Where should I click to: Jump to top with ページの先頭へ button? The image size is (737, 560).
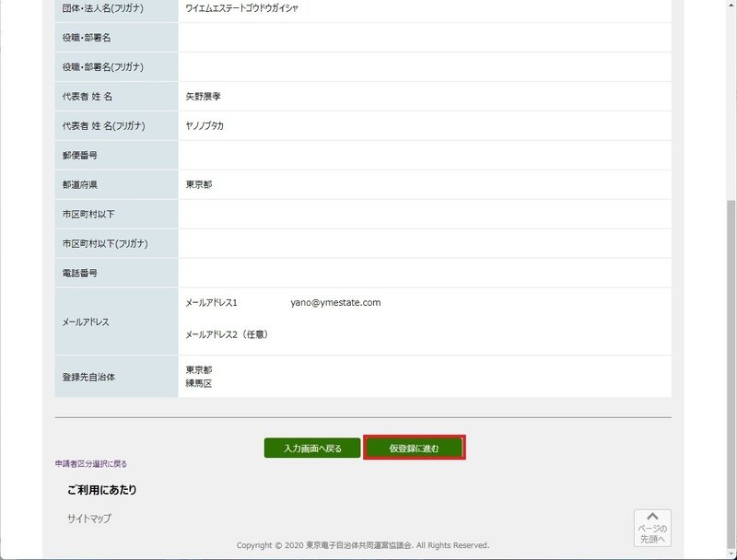(x=652, y=528)
